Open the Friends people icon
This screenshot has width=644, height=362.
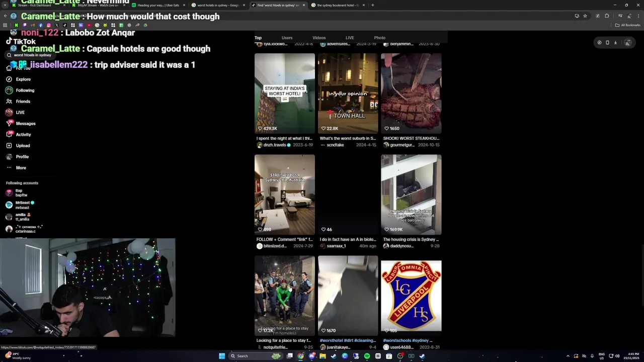click(x=9, y=101)
